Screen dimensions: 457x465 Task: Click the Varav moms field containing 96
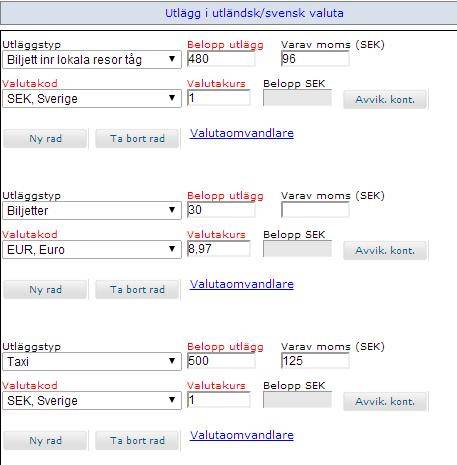click(x=315, y=59)
